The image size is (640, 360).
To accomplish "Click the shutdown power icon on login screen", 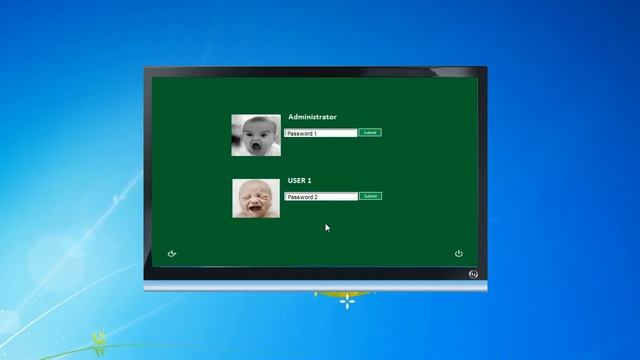I will point(459,253).
